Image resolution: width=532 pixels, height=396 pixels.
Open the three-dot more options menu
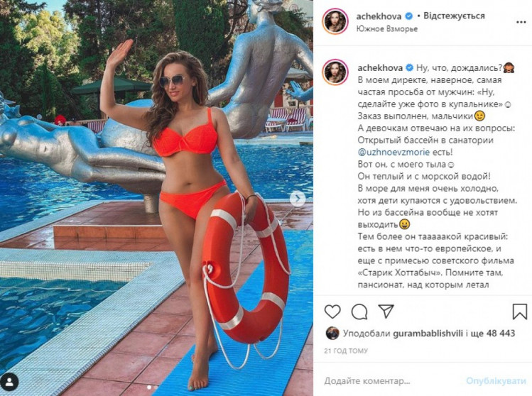point(521,22)
